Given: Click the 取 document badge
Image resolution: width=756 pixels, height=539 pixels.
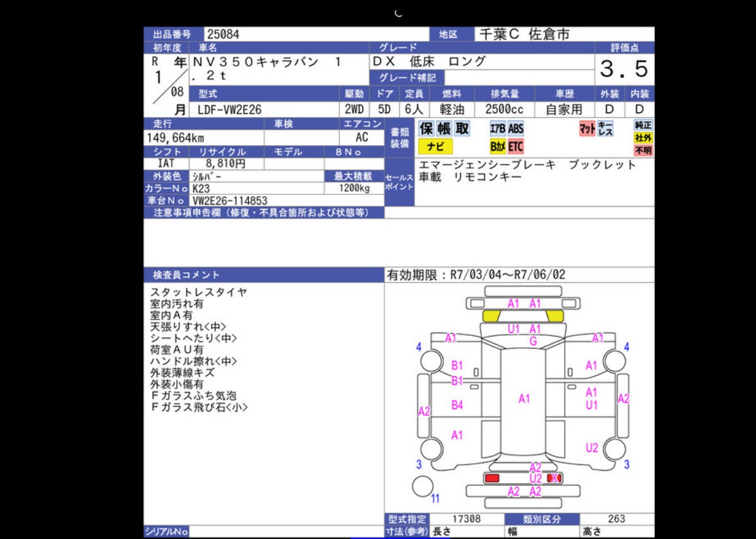Looking at the screenshot, I should click(x=462, y=129).
